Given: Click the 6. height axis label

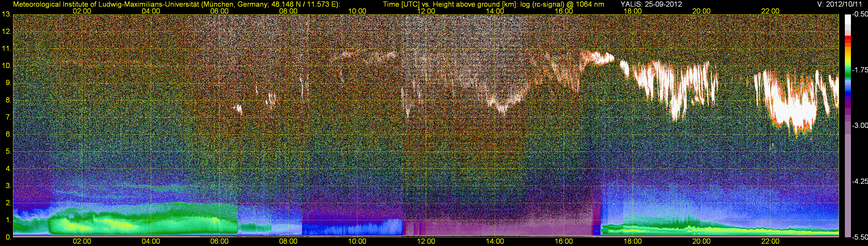Looking at the screenshot, I should point(8,135).
